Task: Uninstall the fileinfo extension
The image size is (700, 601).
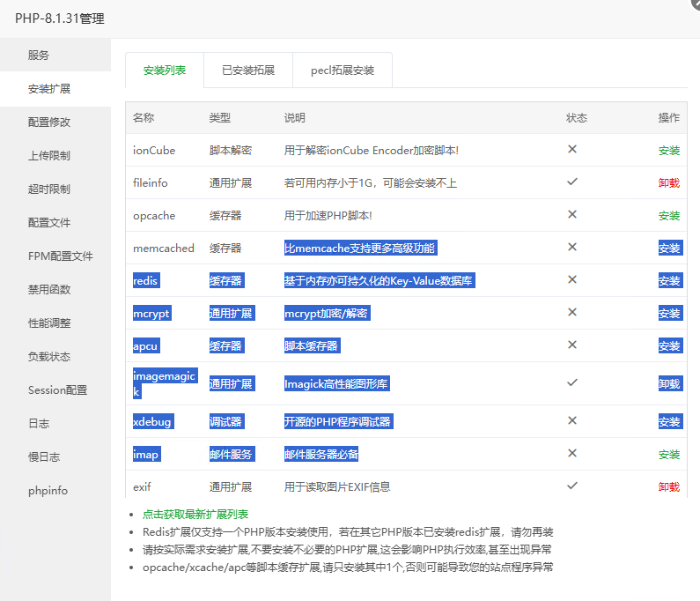Action: pos(669,183)
